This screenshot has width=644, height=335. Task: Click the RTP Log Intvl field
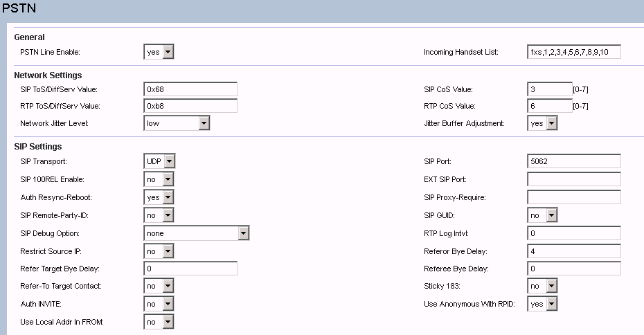point(574,233)
